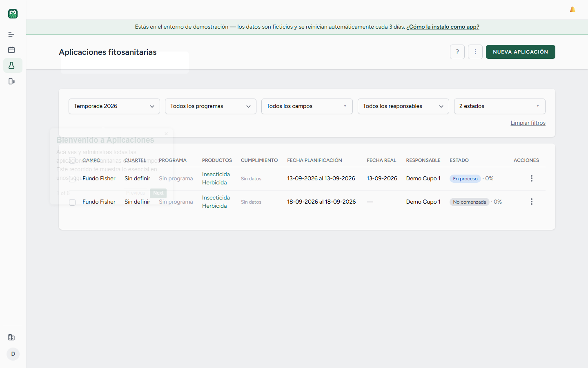The image size is (588, 368).
Task: Open the building icon at sidebar bottom
Action: point(11,337)
